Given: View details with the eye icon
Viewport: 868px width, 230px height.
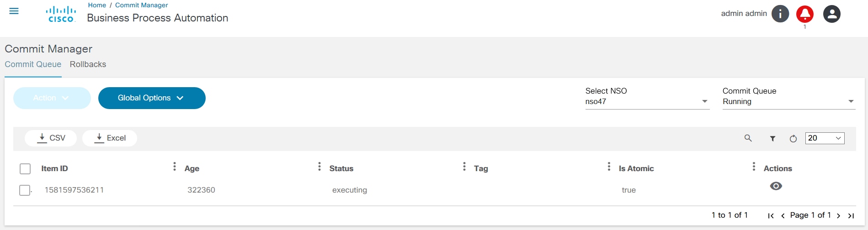Looking at the screenshot, I should tap(776, 186).
